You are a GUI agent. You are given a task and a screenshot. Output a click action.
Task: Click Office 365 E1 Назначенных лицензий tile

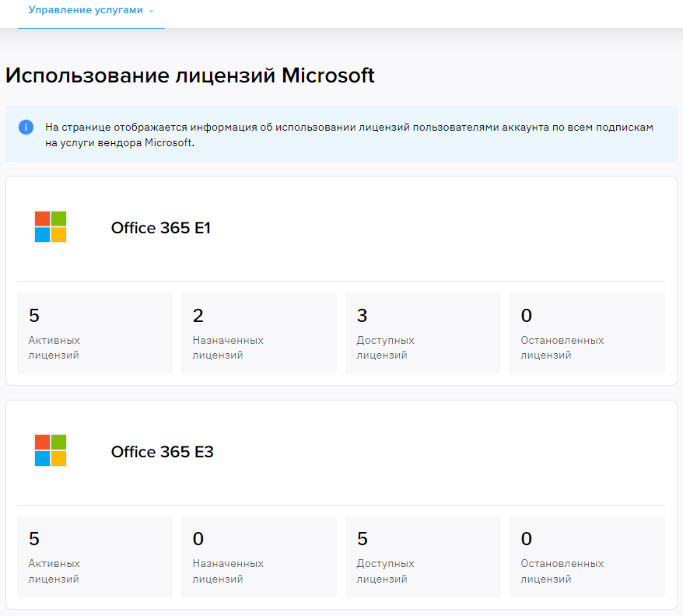259,333
